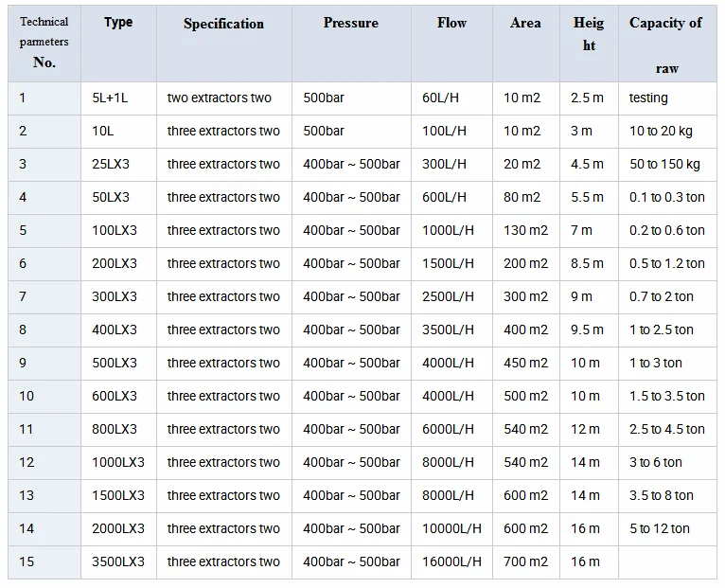Click the "two extractors two" cell in row 1
Viewport: 725px width, 588px height.
220,98
